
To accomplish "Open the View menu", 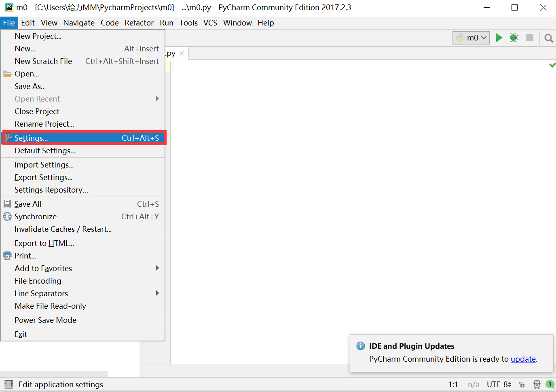I will click(x=49, y=23).
